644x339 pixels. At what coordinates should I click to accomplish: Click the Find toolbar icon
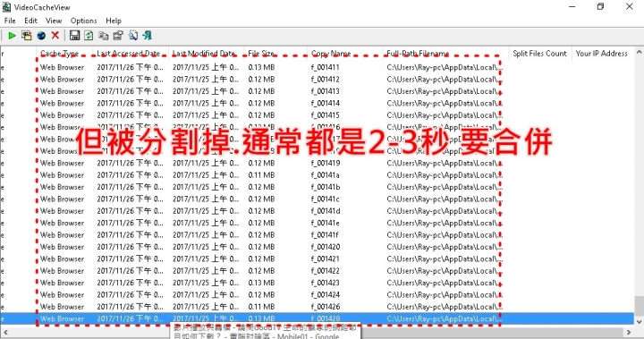click(132, 36)
